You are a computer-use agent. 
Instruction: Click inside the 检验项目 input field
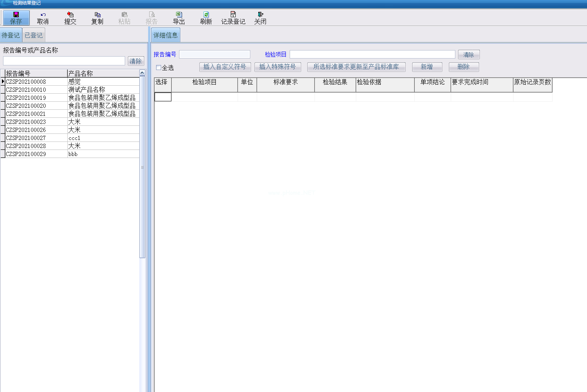[372, 54]
